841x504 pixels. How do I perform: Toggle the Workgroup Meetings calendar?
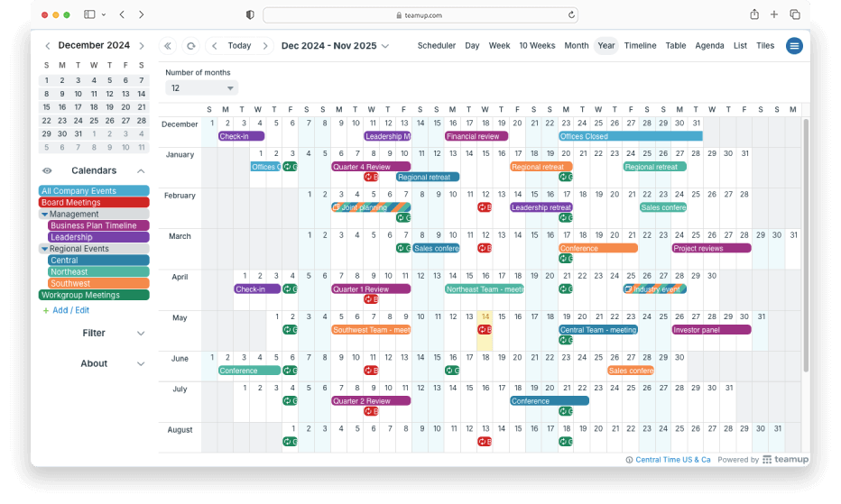pyautogui.click(x=94, y=295)
